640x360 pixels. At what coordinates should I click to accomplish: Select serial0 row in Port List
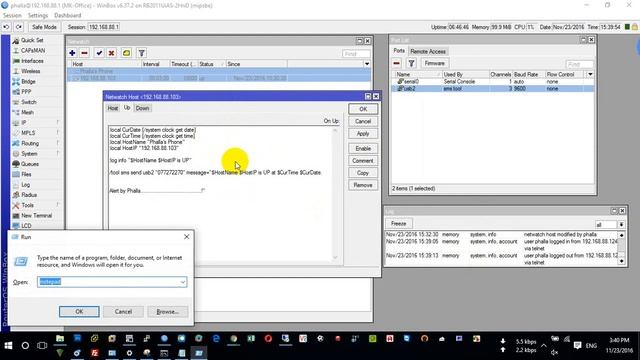pyautogui.click(x=493, y=82)
